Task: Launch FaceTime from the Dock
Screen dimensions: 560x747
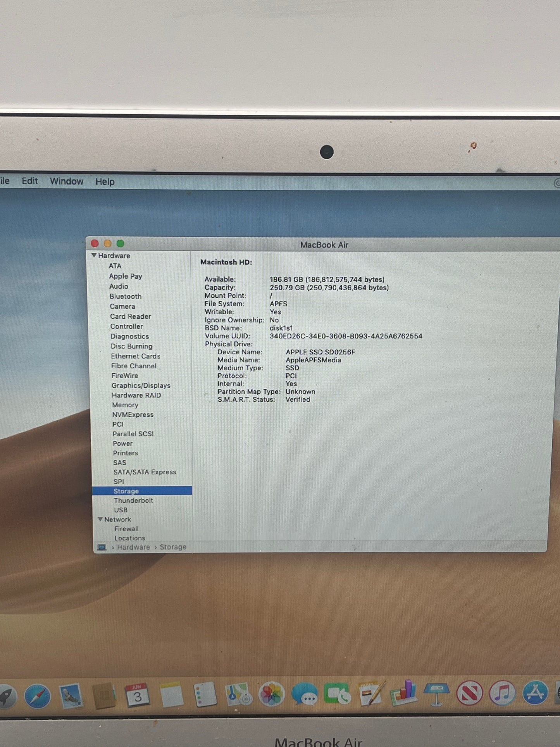Action: [338, 694]
